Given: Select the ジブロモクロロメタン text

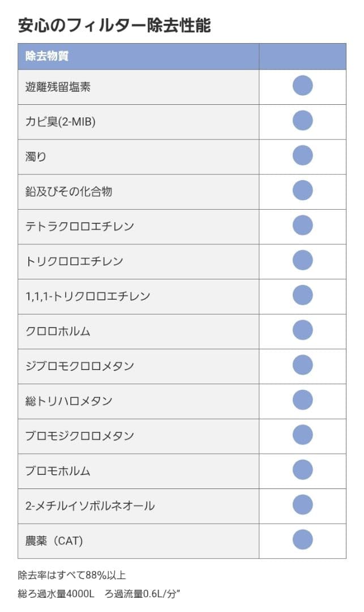Looking at the screenshot, I should (x=80, y=365).
